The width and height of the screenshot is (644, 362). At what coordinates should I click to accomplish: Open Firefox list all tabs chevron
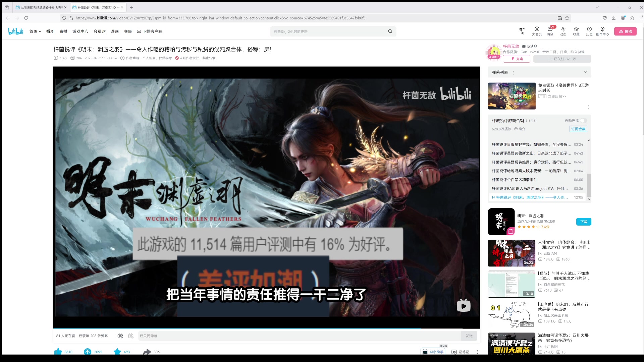tap(597, 7)
